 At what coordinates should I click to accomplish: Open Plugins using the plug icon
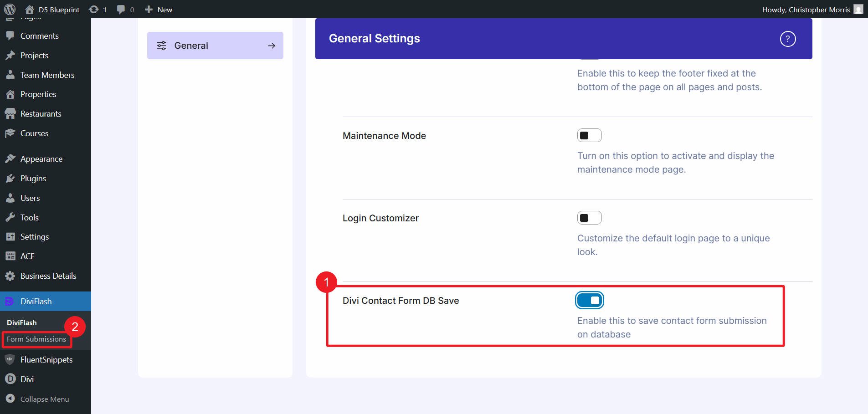pos(11,178)
